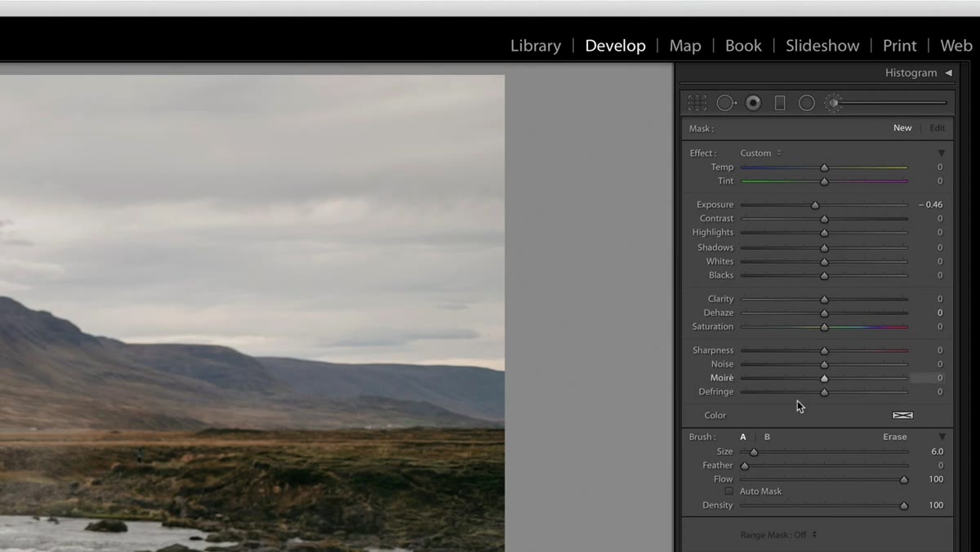The image size is (980, 552).
Task: Open the Color swatch picker
Action: point(902,416)
